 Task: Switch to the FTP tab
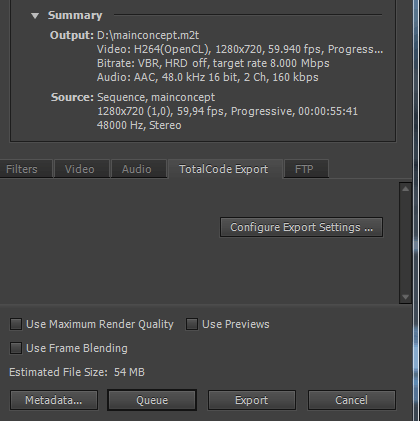point(306,169)
